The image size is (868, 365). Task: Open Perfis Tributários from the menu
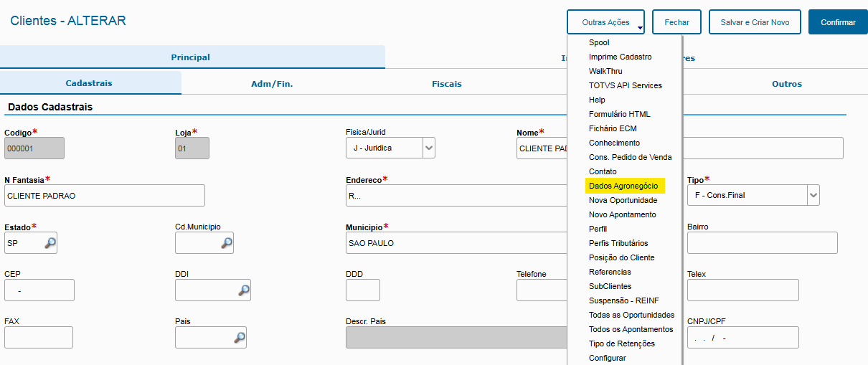click(618, 243)
